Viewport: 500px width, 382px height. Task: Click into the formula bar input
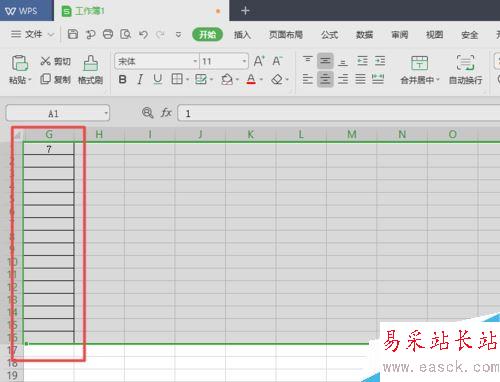tap(339, 113)
